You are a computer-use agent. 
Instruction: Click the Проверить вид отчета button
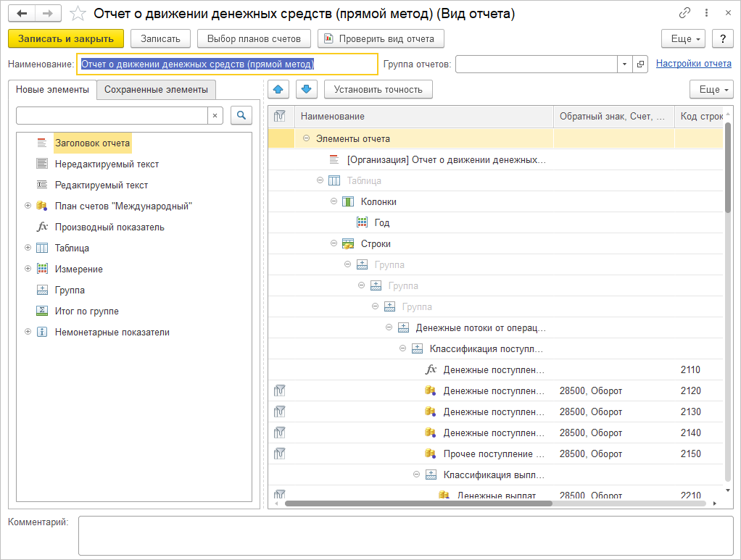[x=381, y=38]
